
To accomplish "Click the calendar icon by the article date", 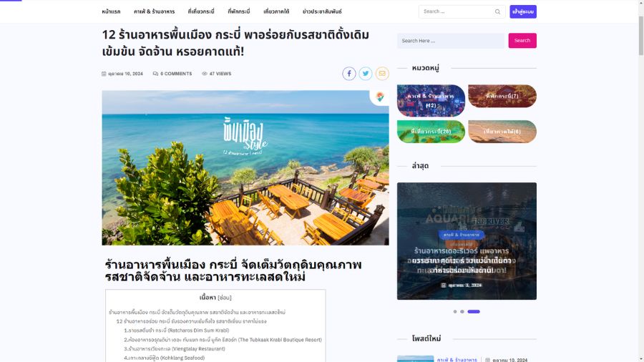I will tap(104, 74).
